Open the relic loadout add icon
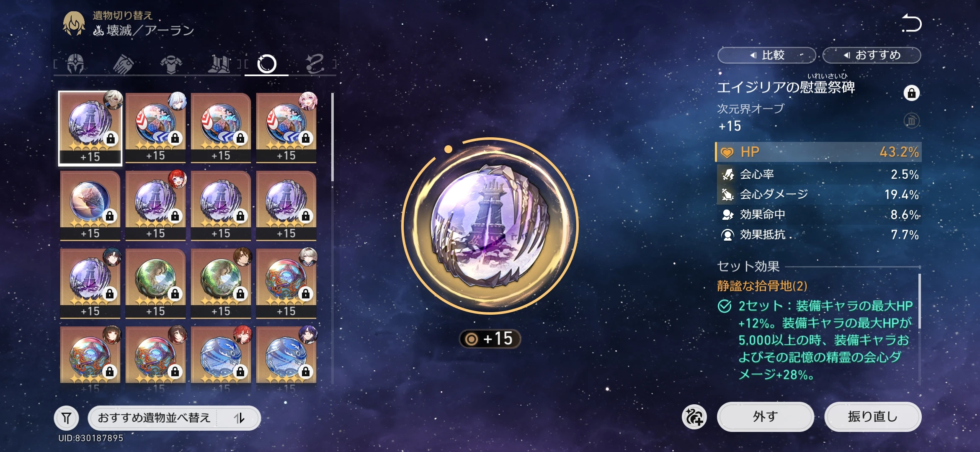Viewport: 980px width, 452px height. pos(694,417)
